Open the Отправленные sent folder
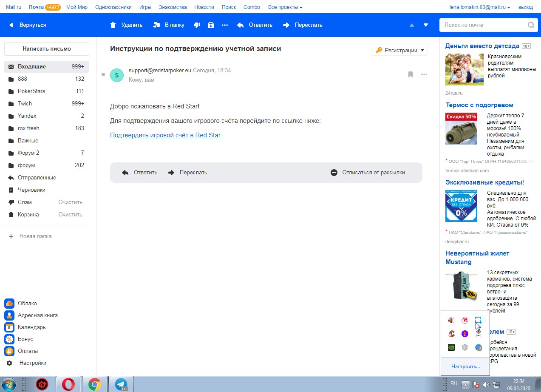The width and height of the screenshot is (541, 392). coord(47,178)
